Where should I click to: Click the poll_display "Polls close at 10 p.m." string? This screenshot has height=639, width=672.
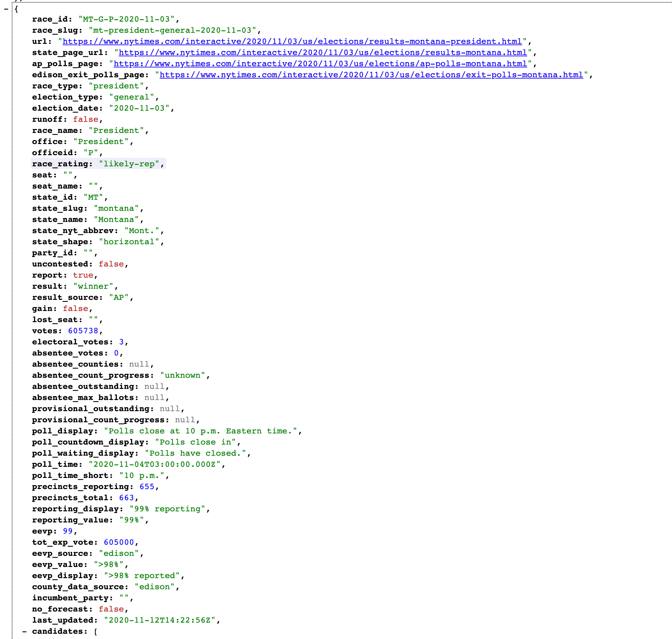tap(200, 431)
